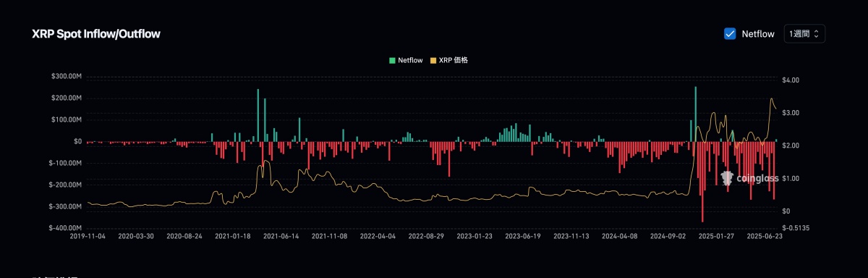
Task: Click the 2024-09-02 date label
Action: point(668,236)
